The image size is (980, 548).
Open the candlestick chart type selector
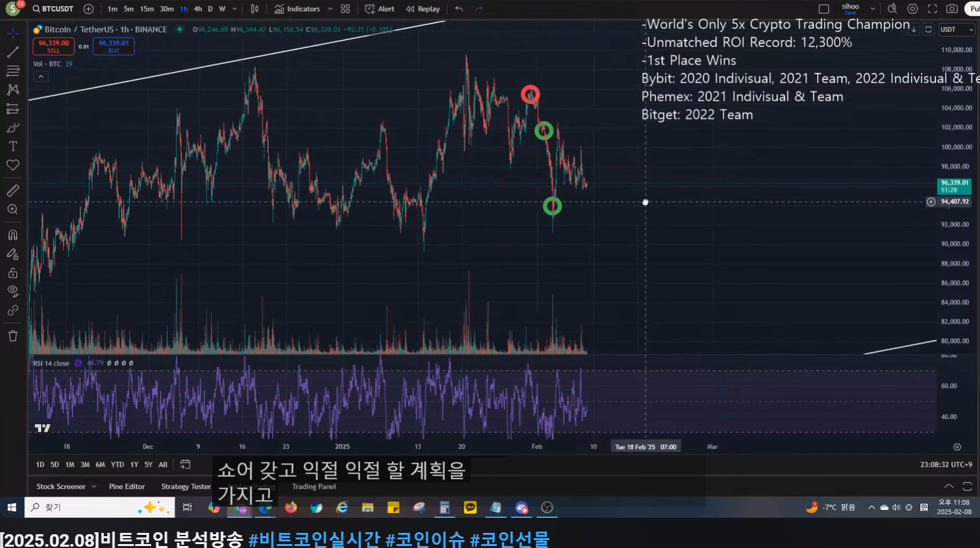pyautogui.click(x=254, y=9)
